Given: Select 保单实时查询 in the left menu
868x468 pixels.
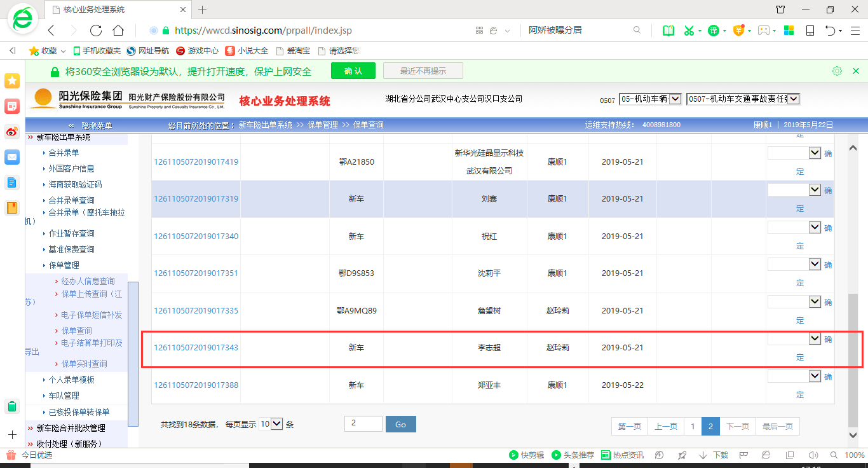Looking at the screenshot, I should coord(84,364).
